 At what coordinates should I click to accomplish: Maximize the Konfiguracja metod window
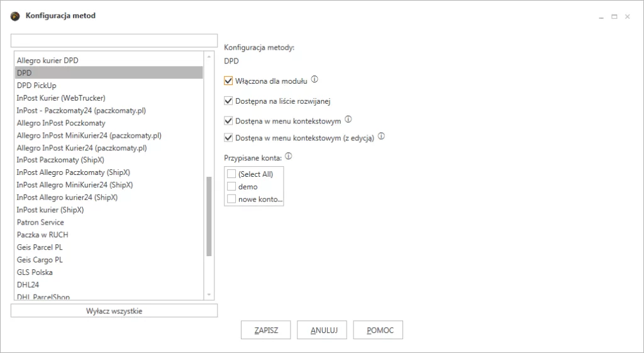[614, 17]
